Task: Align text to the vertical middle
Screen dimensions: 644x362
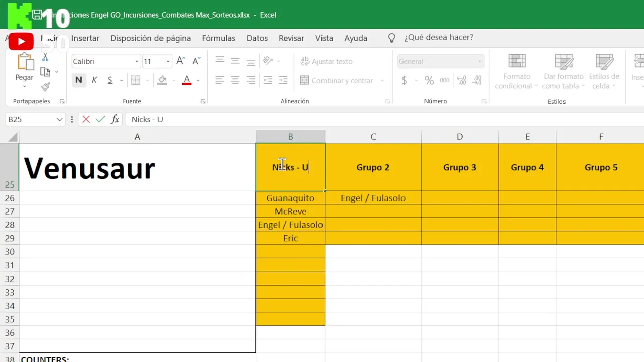Action: coord(235,61)
